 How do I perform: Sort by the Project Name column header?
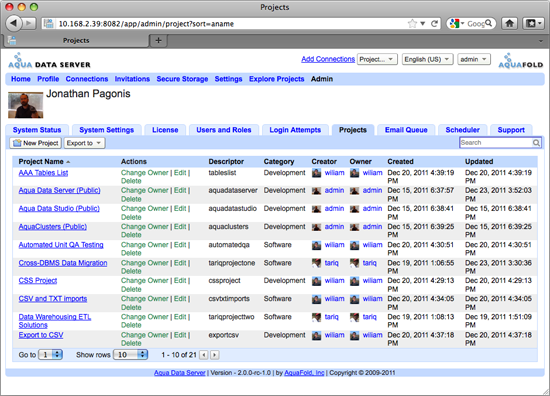tap(41, 161)
